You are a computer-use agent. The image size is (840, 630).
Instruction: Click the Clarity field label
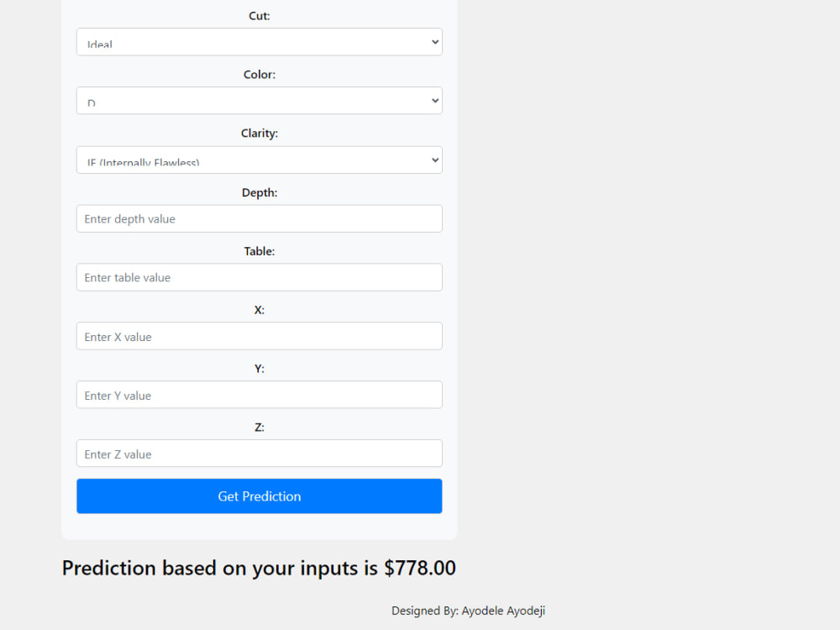pos(260,134)
